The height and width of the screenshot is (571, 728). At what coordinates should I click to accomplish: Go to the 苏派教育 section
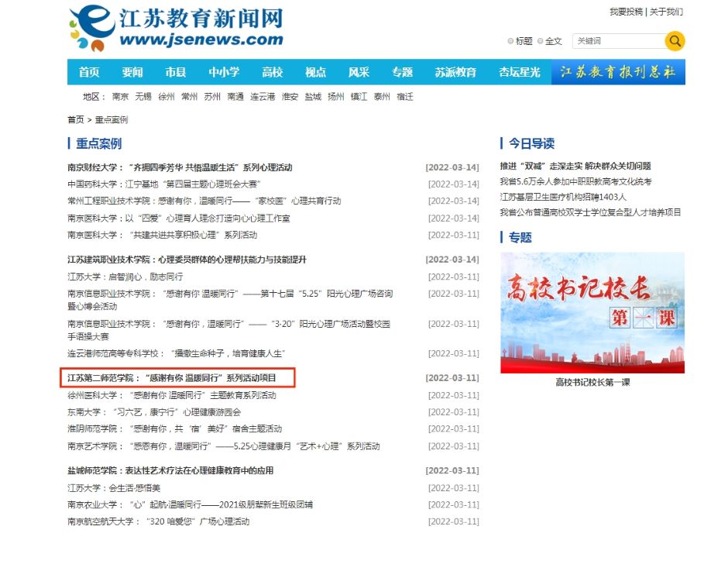click(455, 72)
